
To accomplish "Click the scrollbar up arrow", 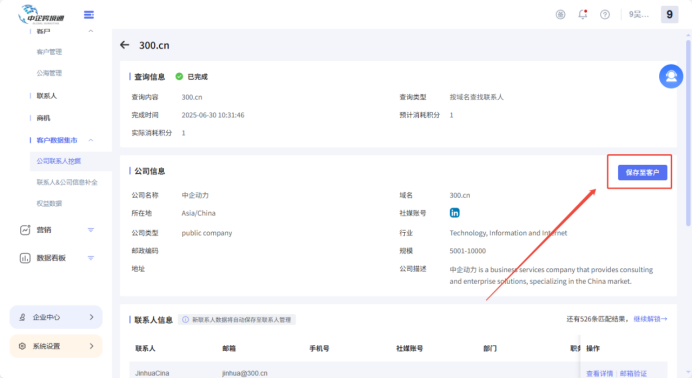I will pyautogui.click(x=688, y=34).
